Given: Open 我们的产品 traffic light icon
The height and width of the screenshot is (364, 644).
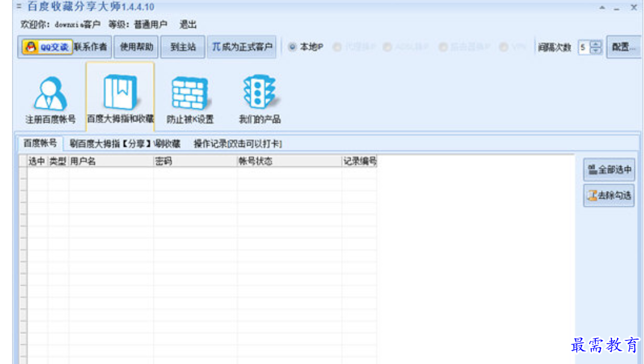Looking at the screenshot, I should tap(260, 100).
